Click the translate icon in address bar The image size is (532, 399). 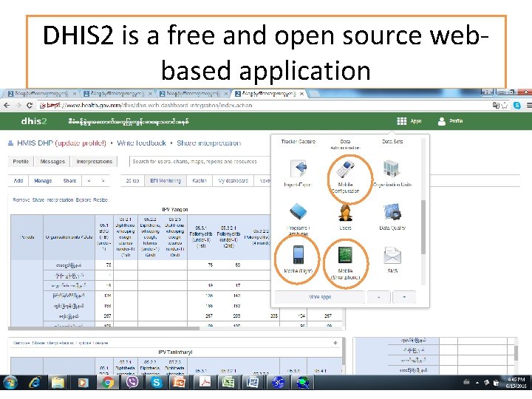496,106
